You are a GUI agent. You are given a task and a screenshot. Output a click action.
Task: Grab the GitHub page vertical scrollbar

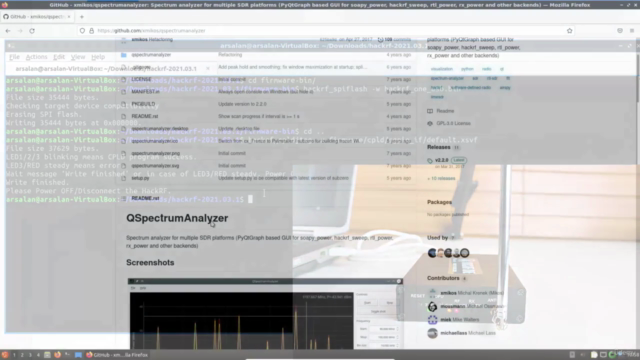point(637,78)
